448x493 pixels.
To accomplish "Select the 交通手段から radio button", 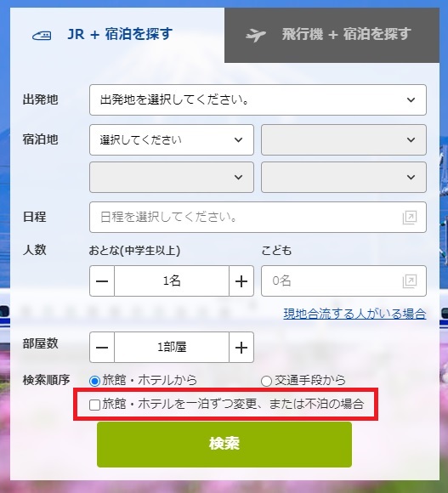I will click(266, 381).
